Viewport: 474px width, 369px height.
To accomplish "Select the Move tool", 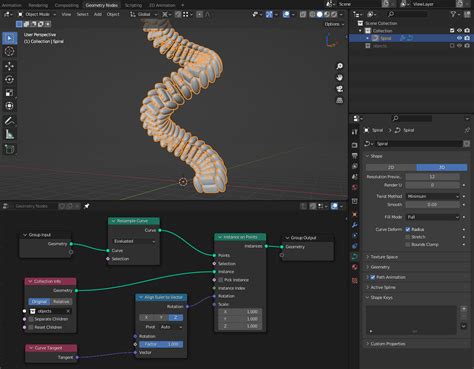I will pos(10,66).
